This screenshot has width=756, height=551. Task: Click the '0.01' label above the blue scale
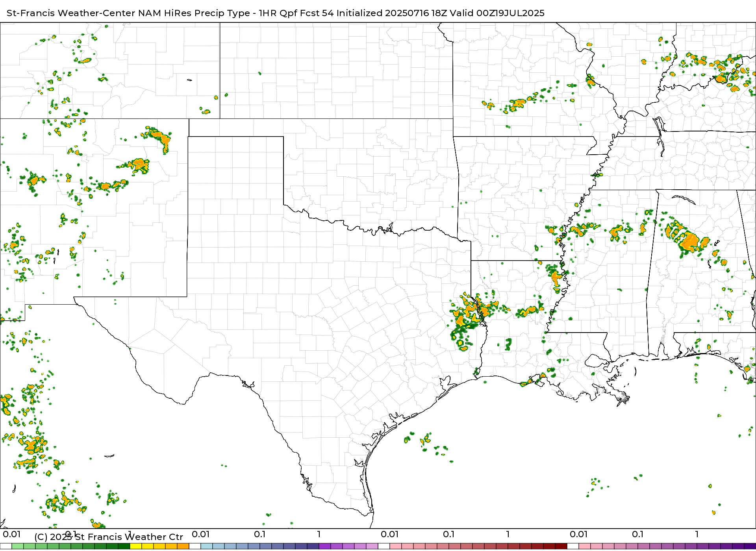(x=201, y=534)
